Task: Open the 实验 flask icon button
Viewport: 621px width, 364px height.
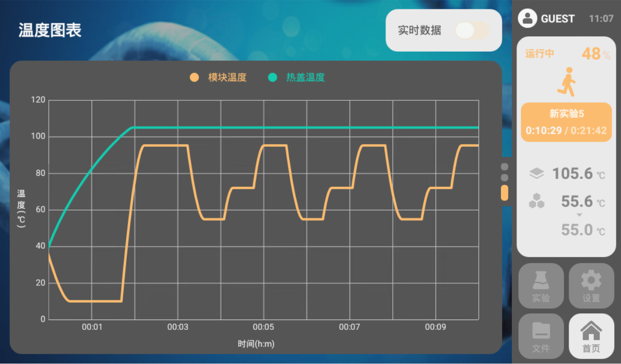Action: click(x=541, y=285)
